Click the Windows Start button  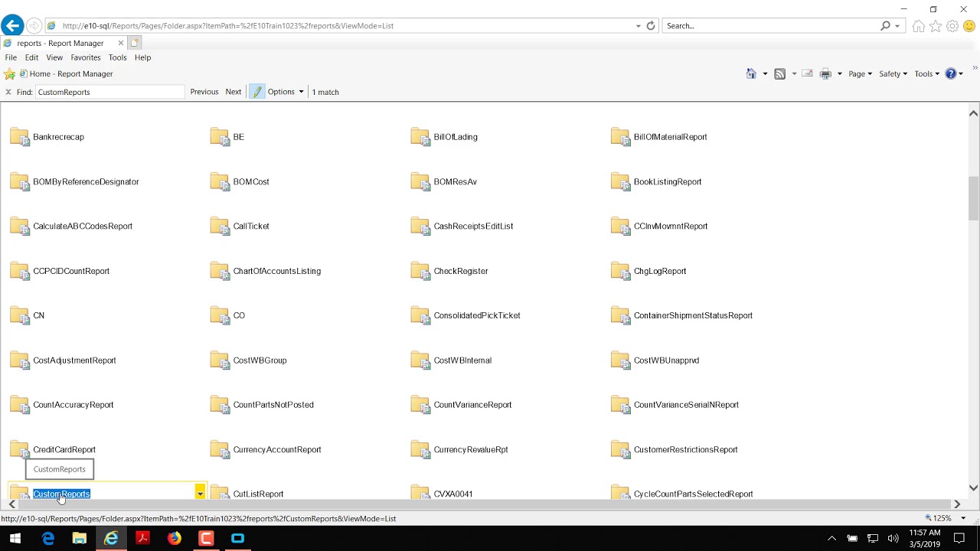tap(15, 538)
